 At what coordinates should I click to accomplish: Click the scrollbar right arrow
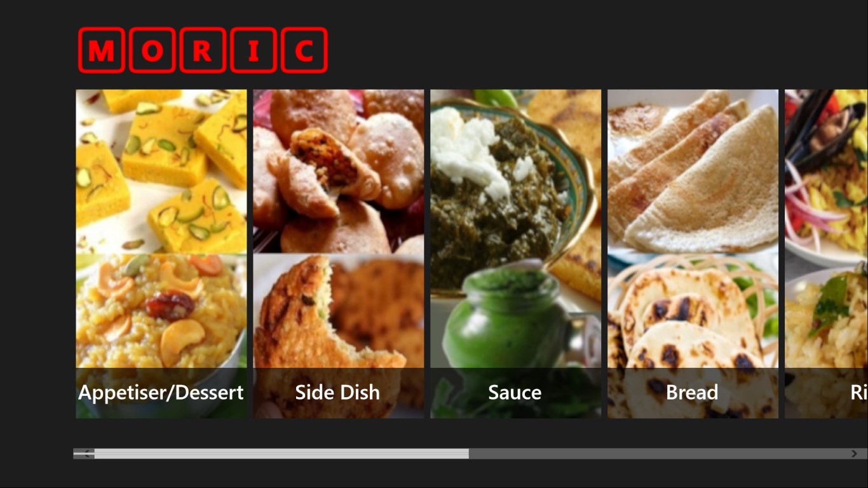click(x=854, y=454)
